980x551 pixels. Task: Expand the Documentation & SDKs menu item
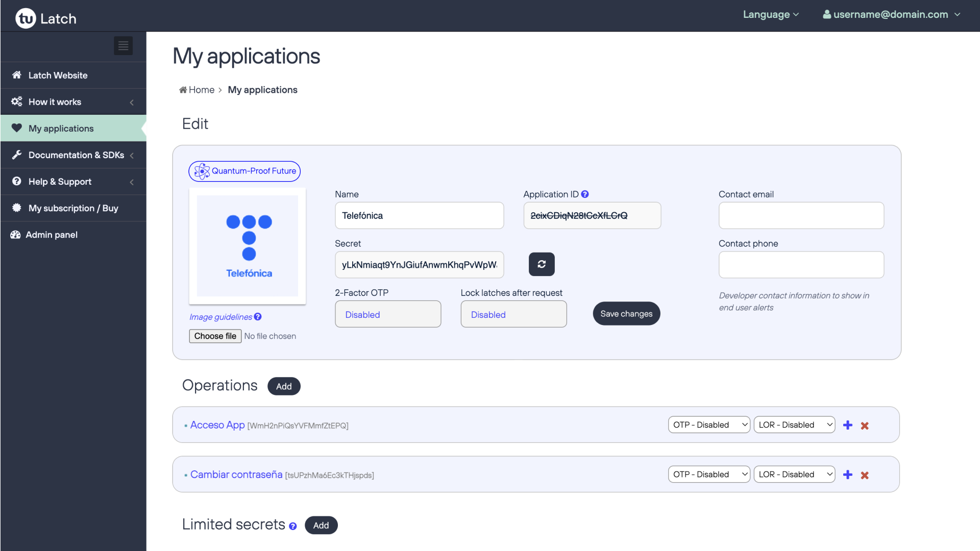click(x=73, y=156)
